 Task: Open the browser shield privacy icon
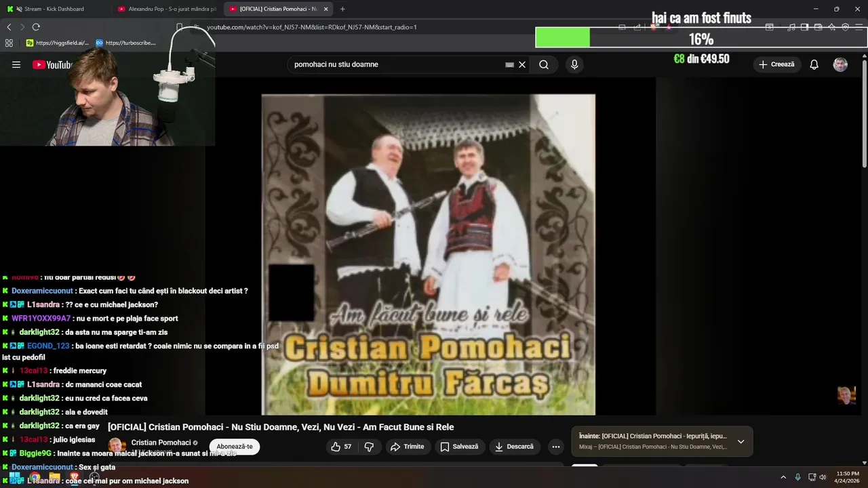click(845, 27)
